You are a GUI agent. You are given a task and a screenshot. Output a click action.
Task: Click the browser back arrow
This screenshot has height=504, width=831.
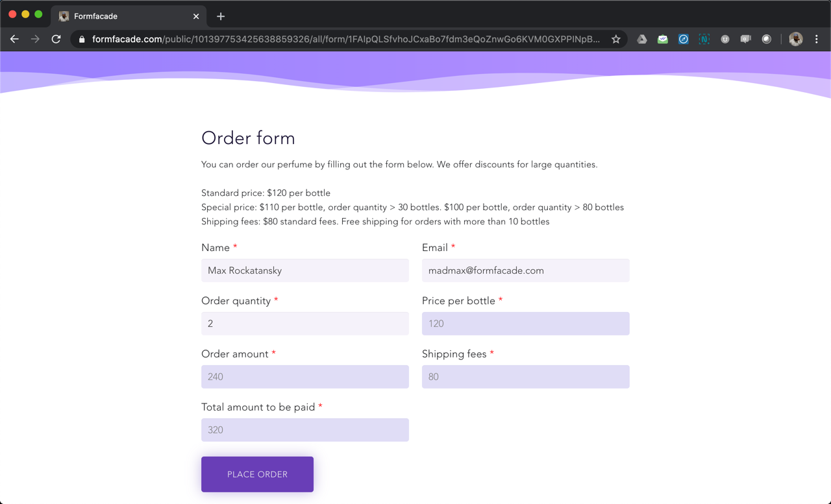click(x=14, y=39)
